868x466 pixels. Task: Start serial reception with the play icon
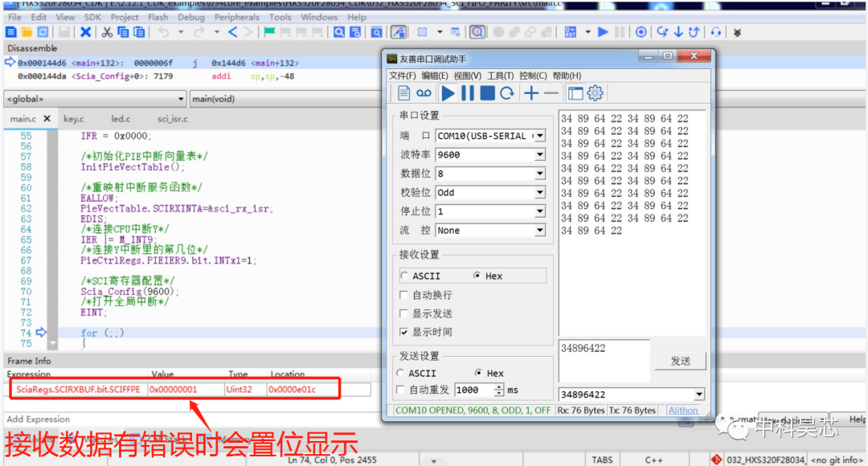click(448, 92)
